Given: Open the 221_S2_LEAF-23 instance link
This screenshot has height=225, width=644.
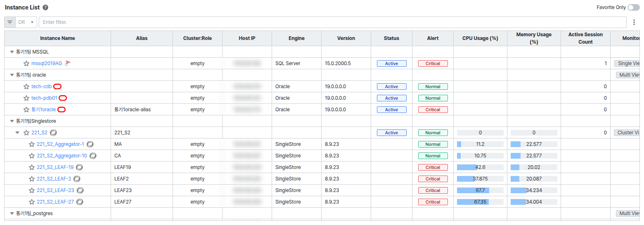Looking at the screenshot, I should click(x=55, y=190).
